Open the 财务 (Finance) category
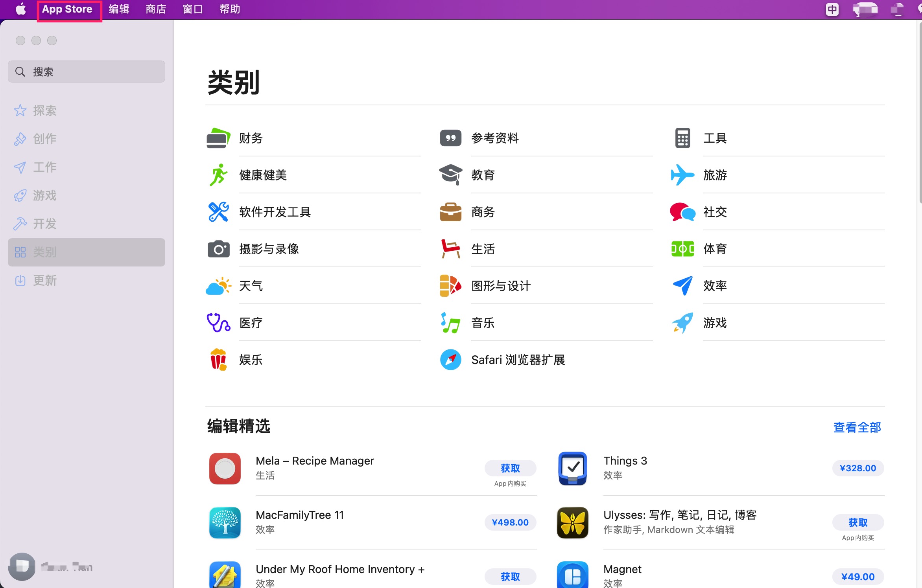922x588 pixels. pyautogui.click(x=251, y=138)
